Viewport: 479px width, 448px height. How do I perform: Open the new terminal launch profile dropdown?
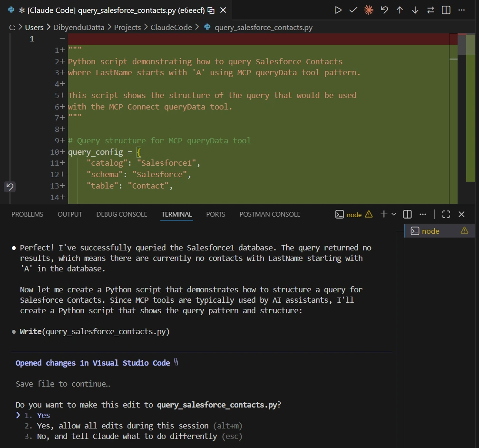[x=394, y=214]
